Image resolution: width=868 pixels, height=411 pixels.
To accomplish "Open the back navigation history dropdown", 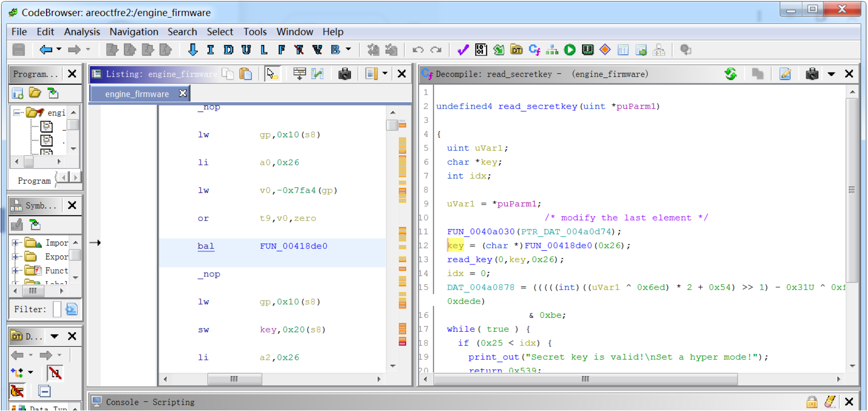I will (59, 49).
